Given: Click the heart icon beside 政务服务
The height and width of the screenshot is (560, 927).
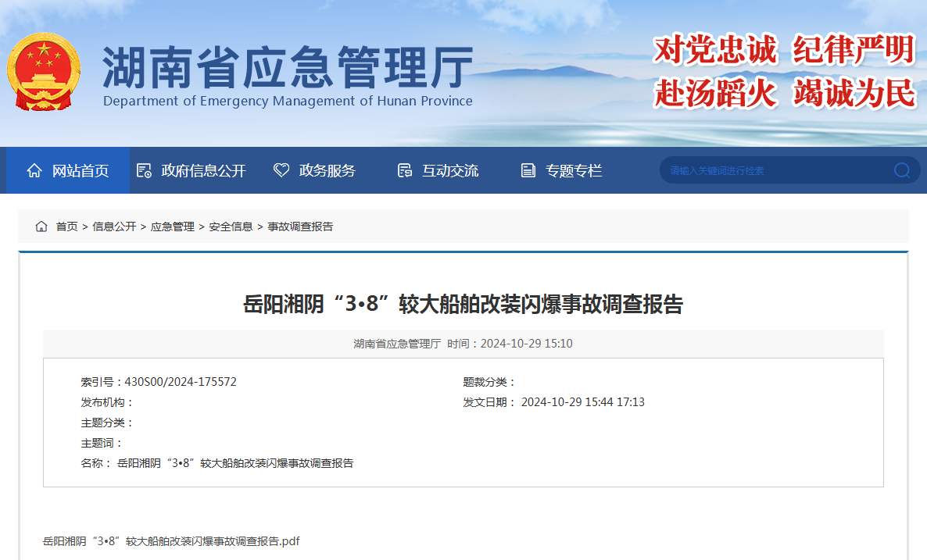Looking at the screenshot, I should (x=281, y=170).
